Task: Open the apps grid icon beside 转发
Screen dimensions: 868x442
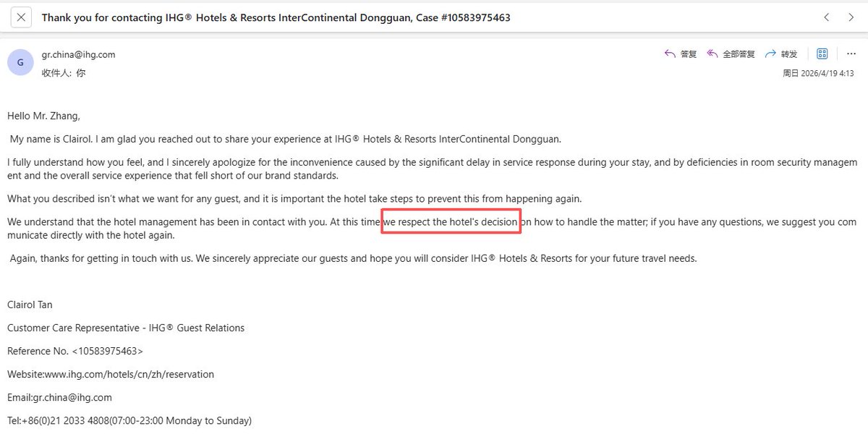Action: [x=822, y=54]
